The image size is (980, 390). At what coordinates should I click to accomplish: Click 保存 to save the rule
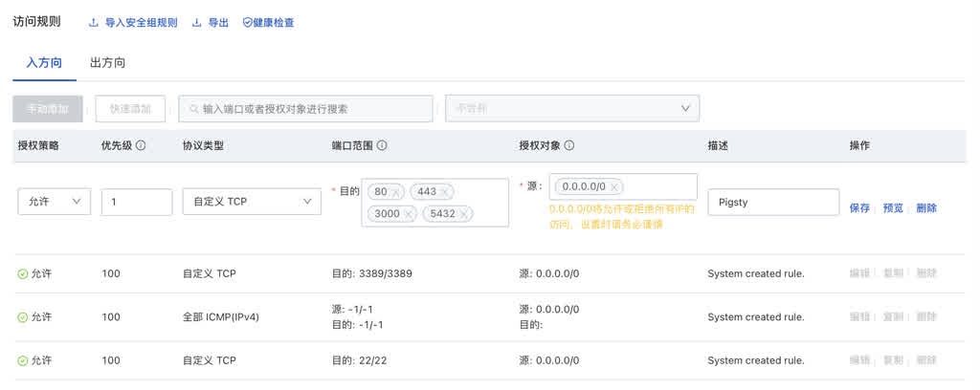coord(859,208)
